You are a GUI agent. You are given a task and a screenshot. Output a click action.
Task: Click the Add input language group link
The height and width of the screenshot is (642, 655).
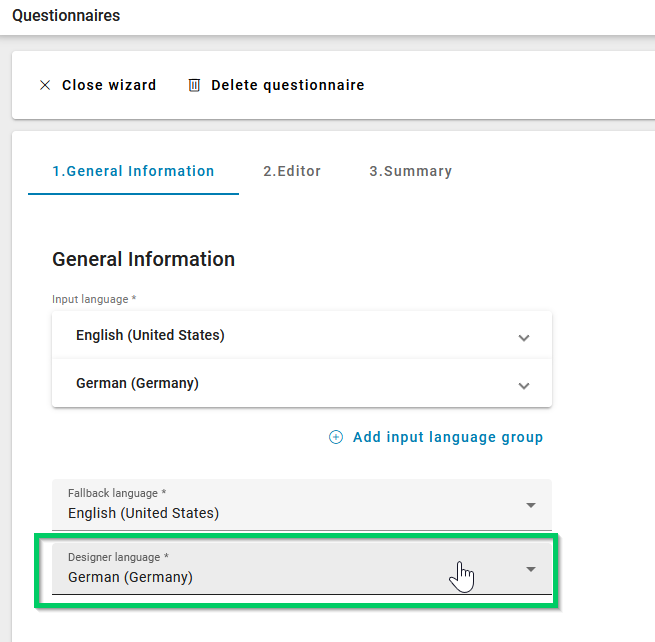[447, 437]
